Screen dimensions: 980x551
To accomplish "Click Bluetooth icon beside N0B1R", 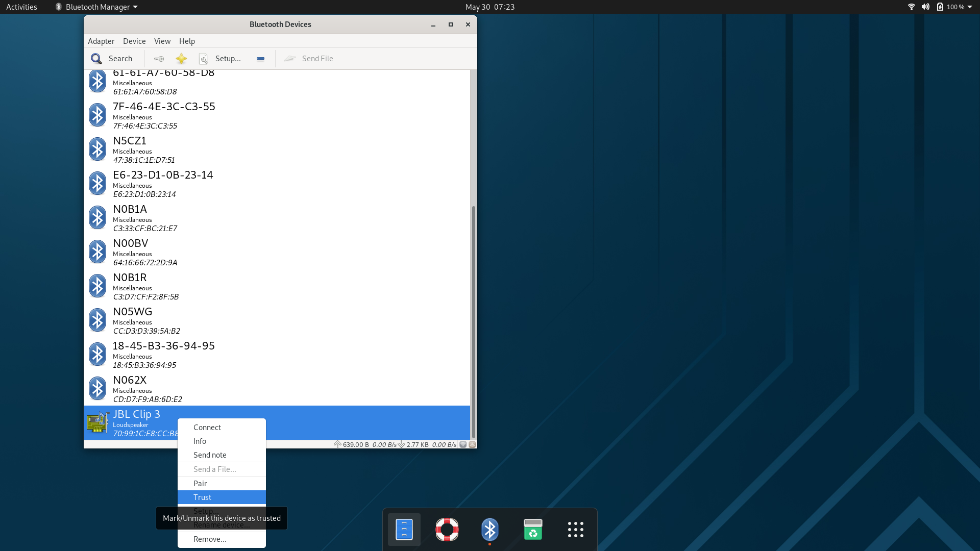I will [x=97, y=286].
